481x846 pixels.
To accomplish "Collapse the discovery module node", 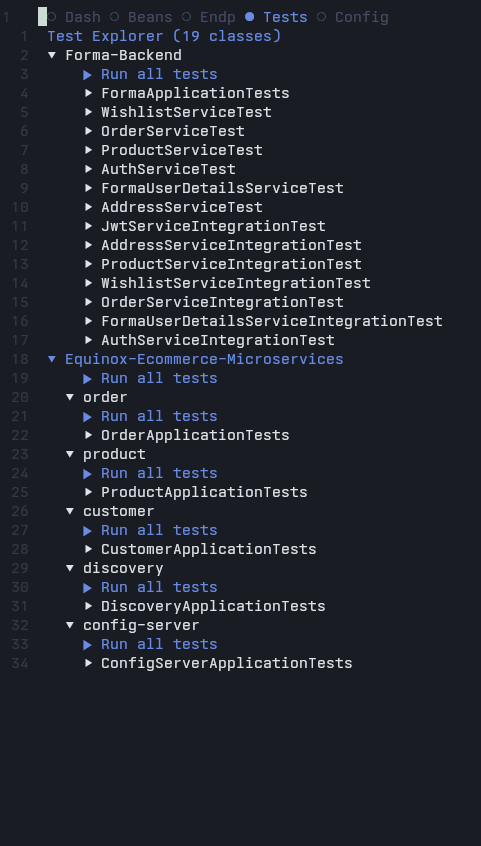I will click(x=70, y=568).
